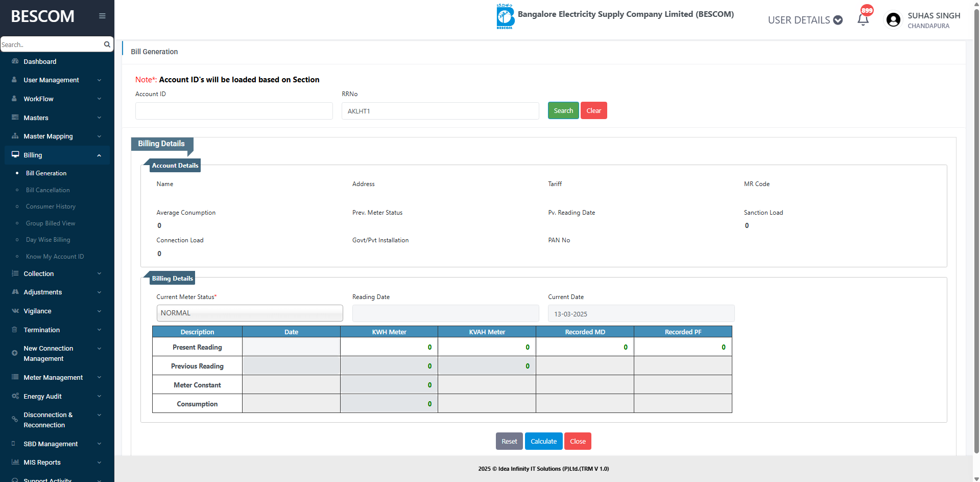Screen dimensions: 980x482
Task: Click the Dashboard icon in sidebar
Action: (15, 61)
